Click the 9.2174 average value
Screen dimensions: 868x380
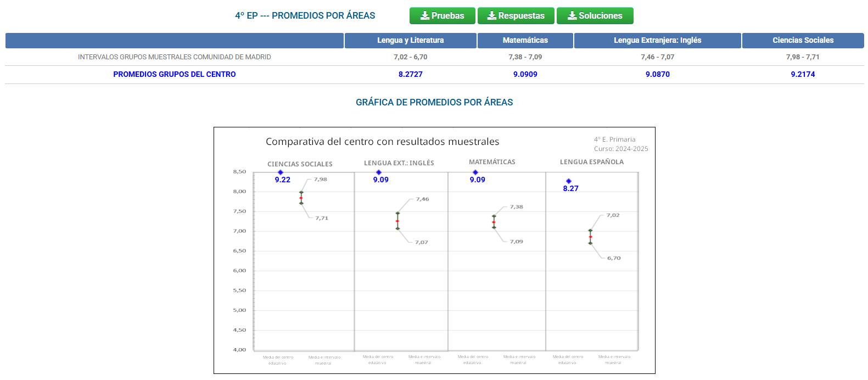click(803, 74)
